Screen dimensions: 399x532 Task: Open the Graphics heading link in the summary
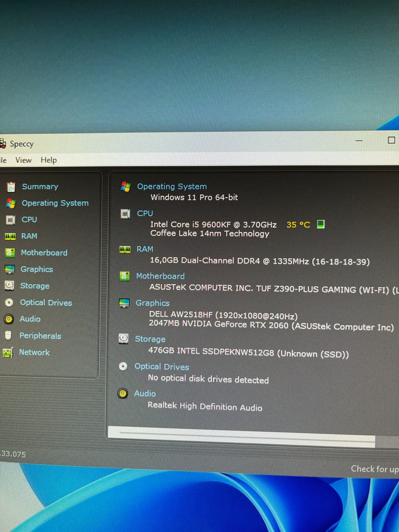(x=153, y=303)
